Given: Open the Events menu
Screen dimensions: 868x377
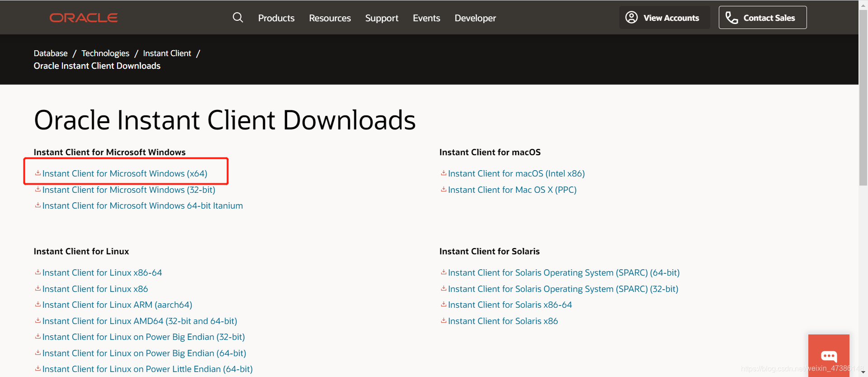Looking at the screenshot, I should point(426,18).
